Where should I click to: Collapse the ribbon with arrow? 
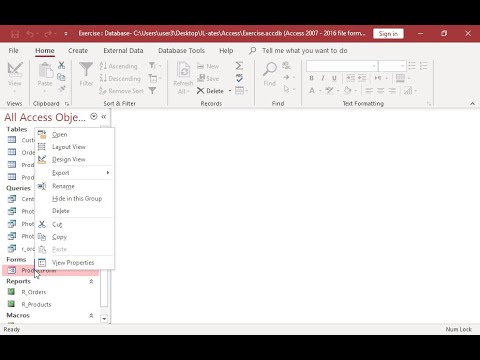pos(472,104)
